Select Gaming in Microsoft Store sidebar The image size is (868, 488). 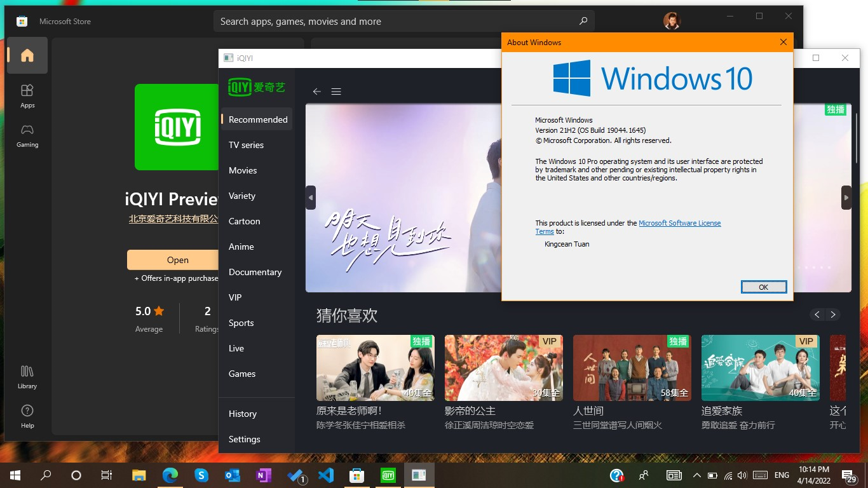point(27,135)
